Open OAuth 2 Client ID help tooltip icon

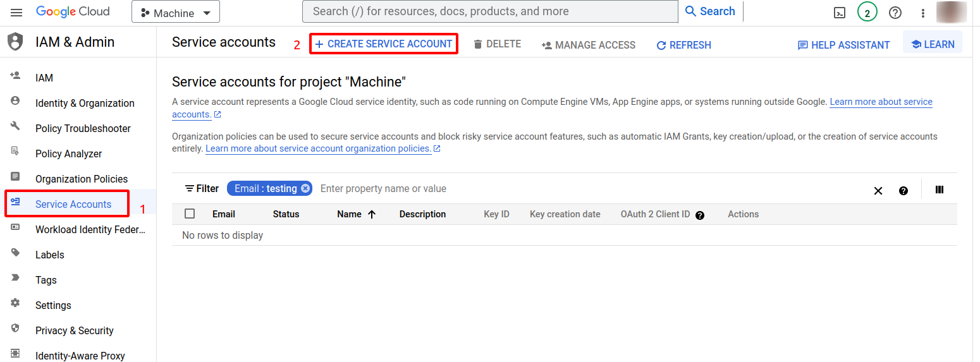click(700, 215)
